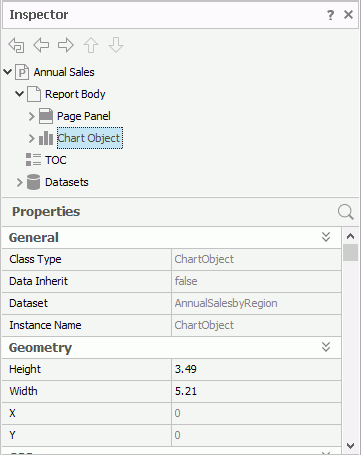
Task: Click the Width value field 5.21
Action: (x=256, y=391)
